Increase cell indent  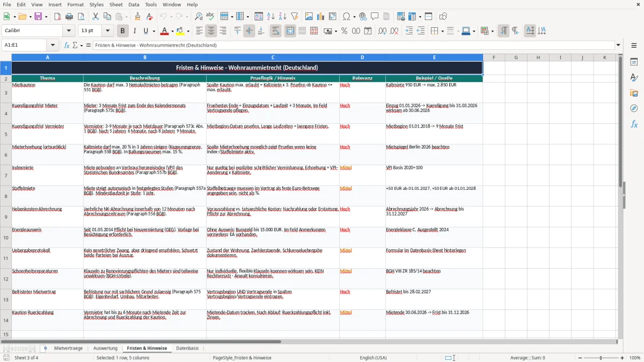pyautogui.click(x=409, y=31)
